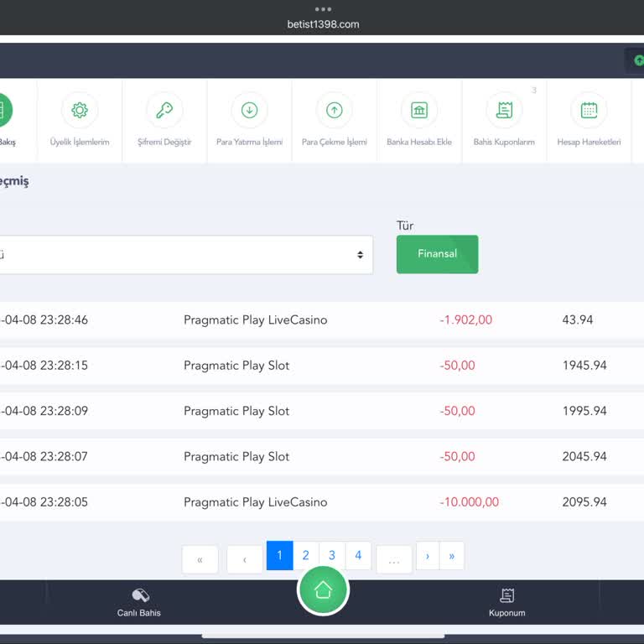
Task: Click the pagination ellipsis button
Action: (x=394, y=559)
